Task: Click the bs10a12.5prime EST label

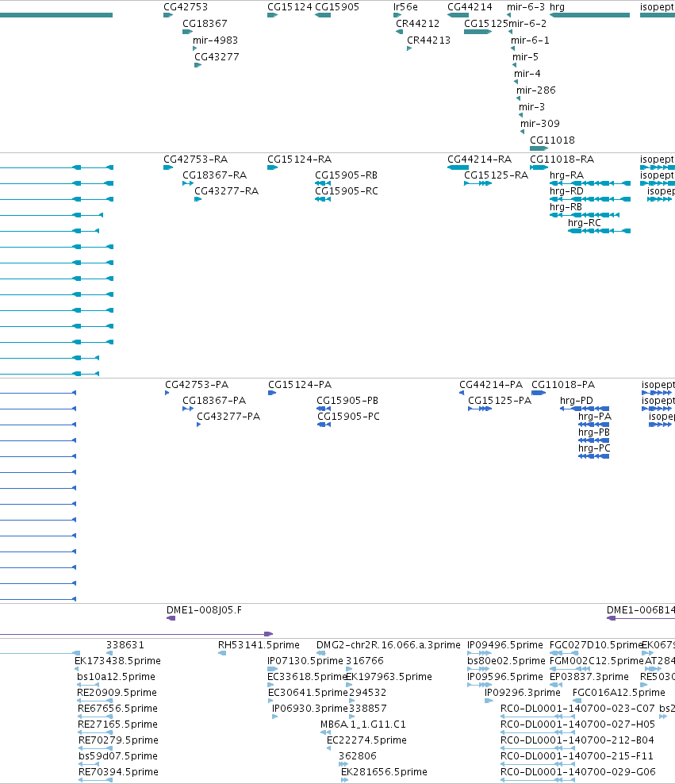Action: pos(116,677)
